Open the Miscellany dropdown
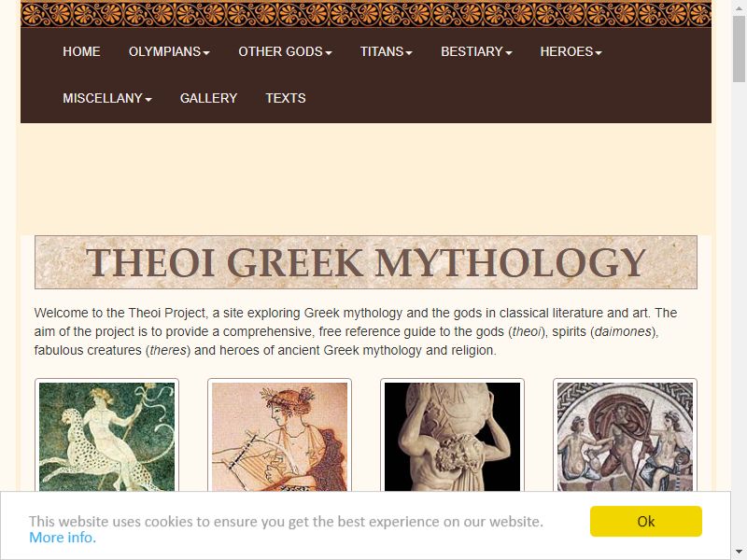747x560 pixels. coord(107,98)
